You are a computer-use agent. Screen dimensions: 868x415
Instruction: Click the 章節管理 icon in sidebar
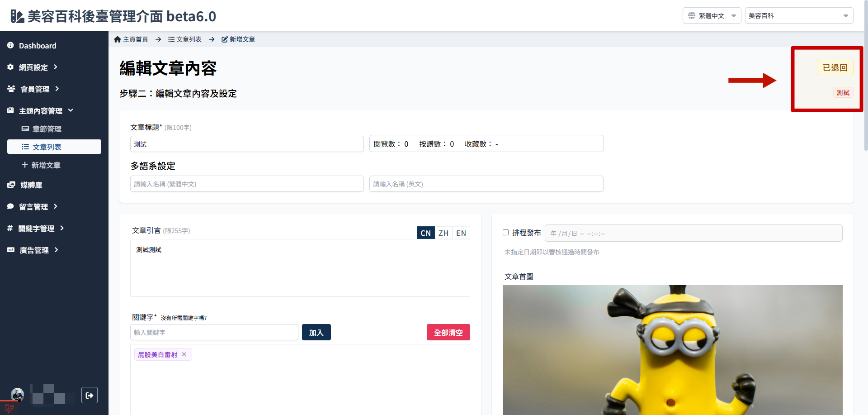pos(25,129)
